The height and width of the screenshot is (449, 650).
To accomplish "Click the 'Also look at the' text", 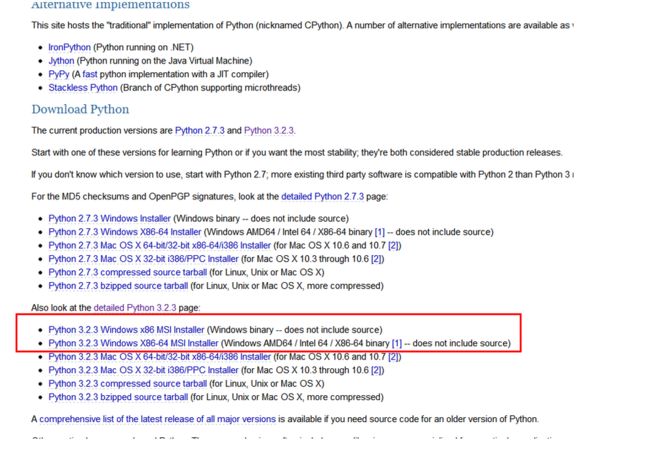I will pyautogui.click(x=61, y=308).
